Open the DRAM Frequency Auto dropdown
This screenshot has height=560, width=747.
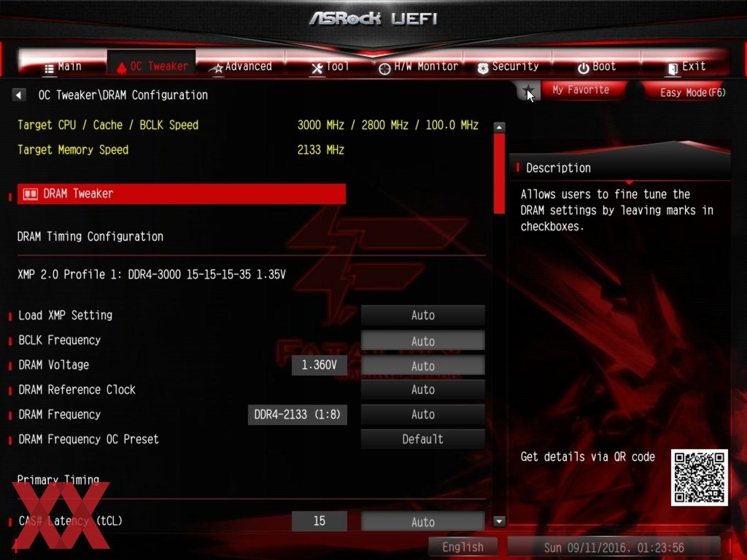pos(423,415)
